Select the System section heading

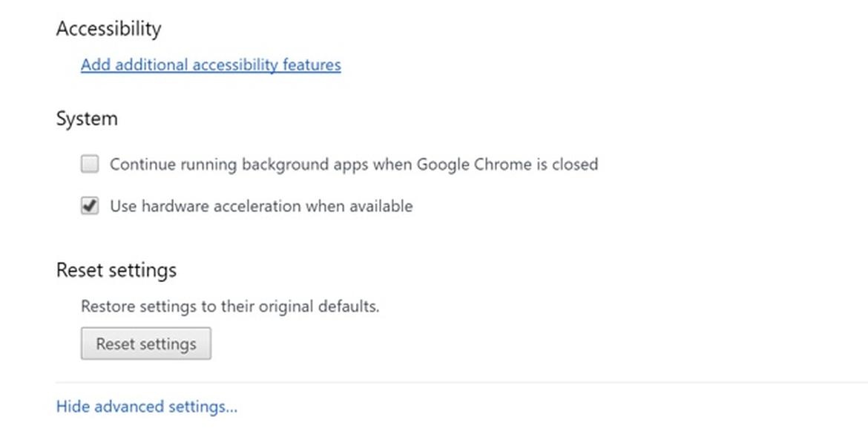87,119
